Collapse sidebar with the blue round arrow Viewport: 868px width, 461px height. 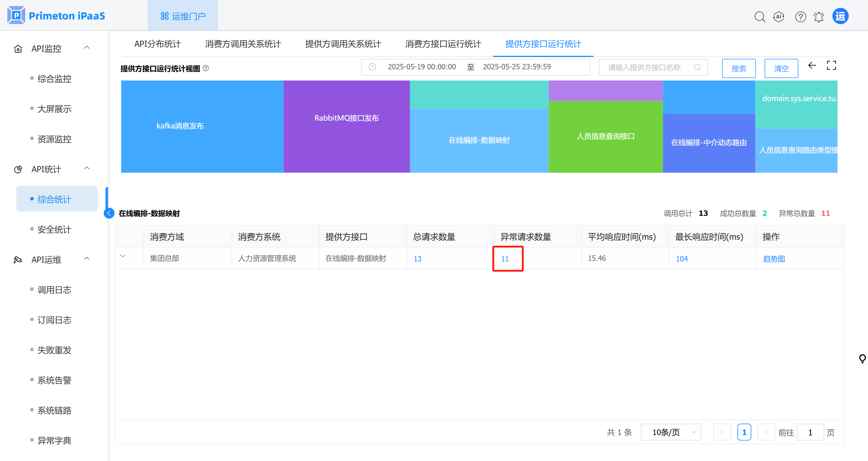pos(109,213)
